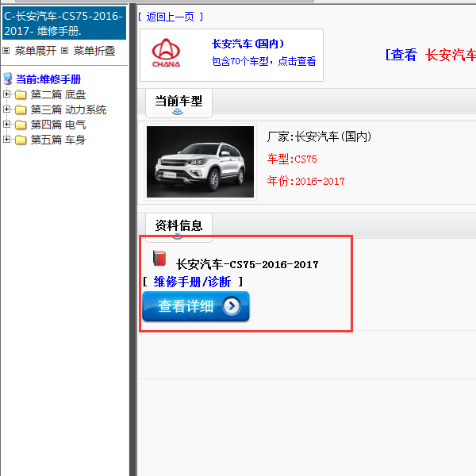476x476 pixels.
Task: Expand the 第三篇 动力系统 tree node
Action: click(x=6, y=109)
